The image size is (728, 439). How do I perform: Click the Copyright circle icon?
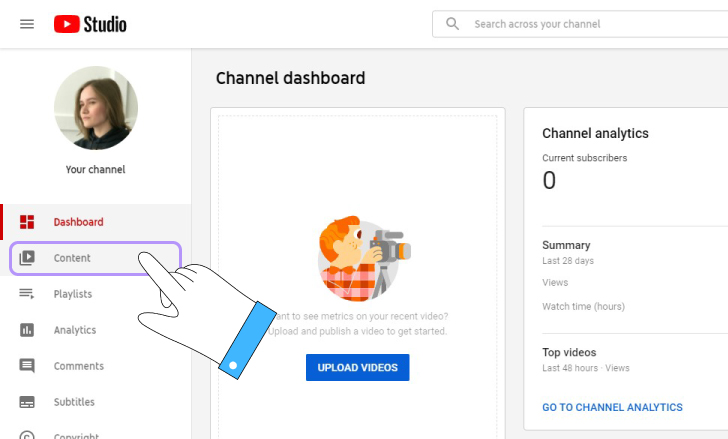point(27,435)
